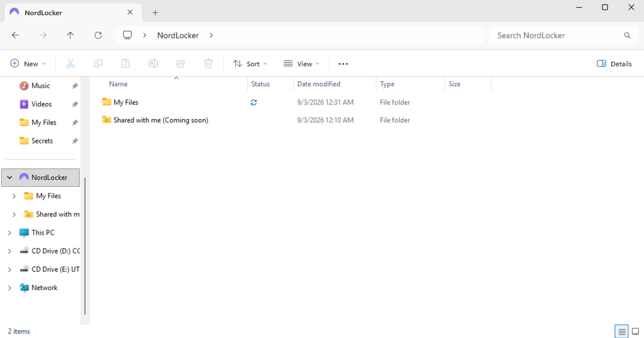Screen dimensions: 644x338
Task: Click the PC monitor icon in address bar
Action: (127, 35)
